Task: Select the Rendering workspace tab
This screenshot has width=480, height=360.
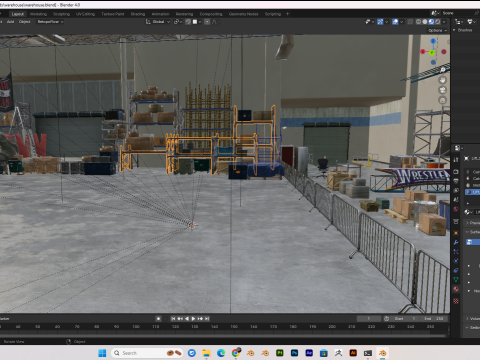Action: (184, 14)
